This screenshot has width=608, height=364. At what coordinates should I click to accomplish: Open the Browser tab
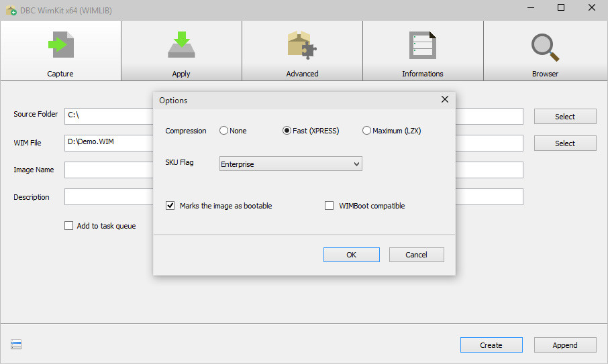coord(545,51)
